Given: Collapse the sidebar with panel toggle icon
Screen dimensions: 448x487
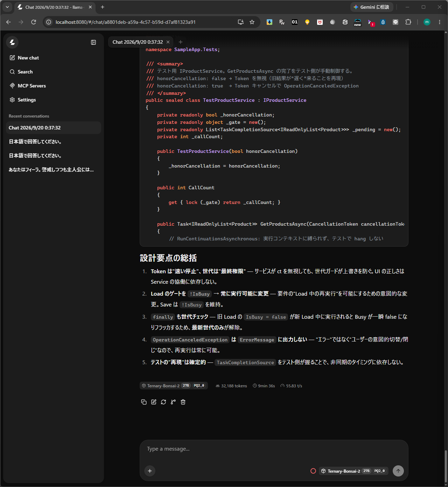Looking at the screenshot, I should (93, 42).
